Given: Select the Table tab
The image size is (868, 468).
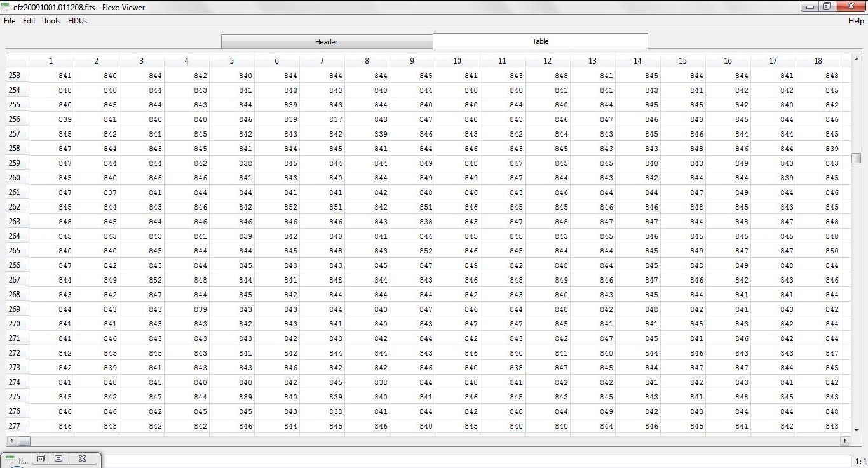Looking at the screenshot, I should [x=541, y=41].
